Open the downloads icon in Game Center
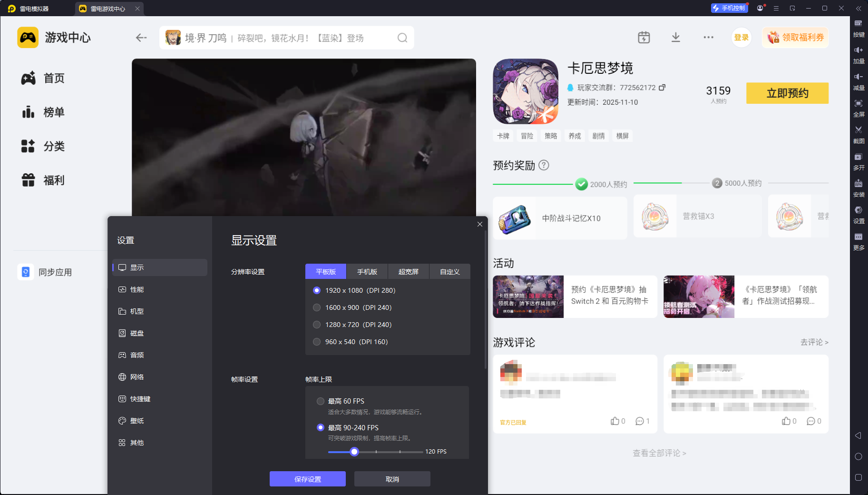The image size is (868, 495). [x=676, y=37]
